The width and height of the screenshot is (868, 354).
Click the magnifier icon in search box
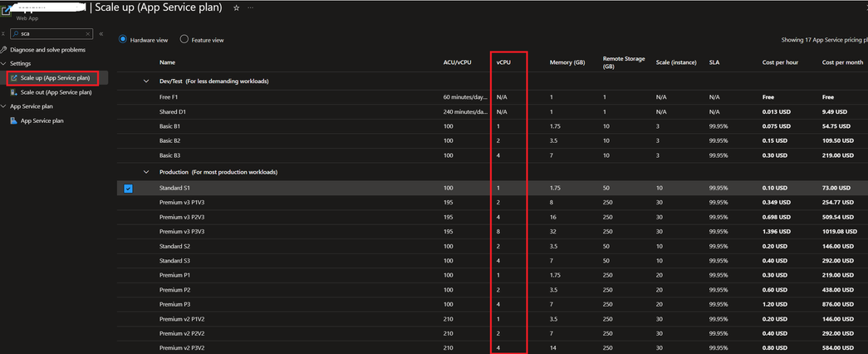click(x=16, y=34)
